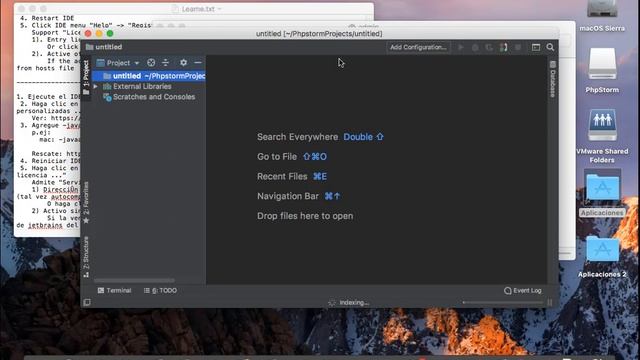The image size is (640, 360).
Task: Click the indexing pause icon in status bar
Action: 550,302
